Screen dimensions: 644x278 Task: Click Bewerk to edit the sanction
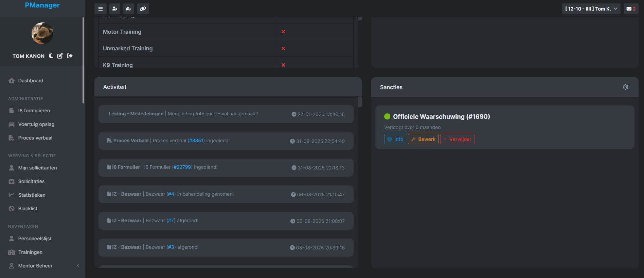pyautogui.click(x=423, y=139)
